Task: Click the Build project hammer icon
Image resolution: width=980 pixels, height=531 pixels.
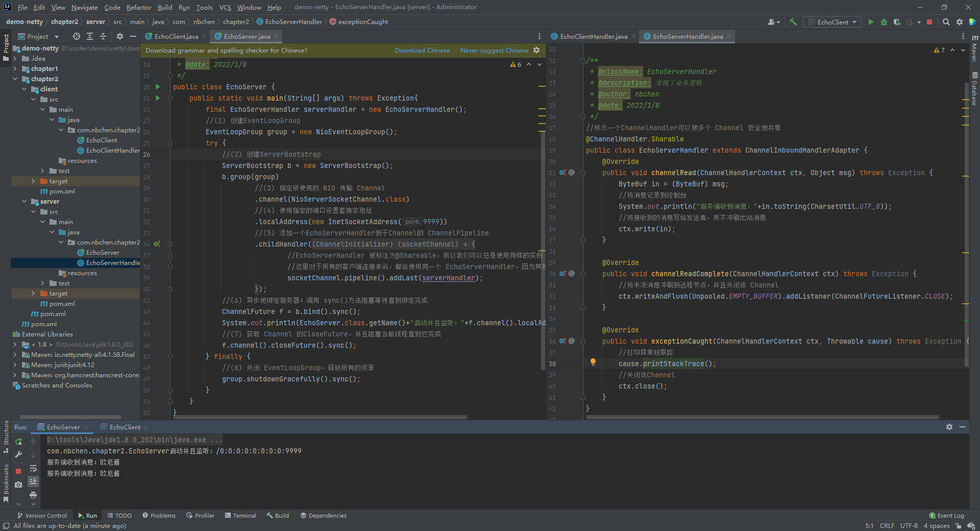Action: coord(793,22)
